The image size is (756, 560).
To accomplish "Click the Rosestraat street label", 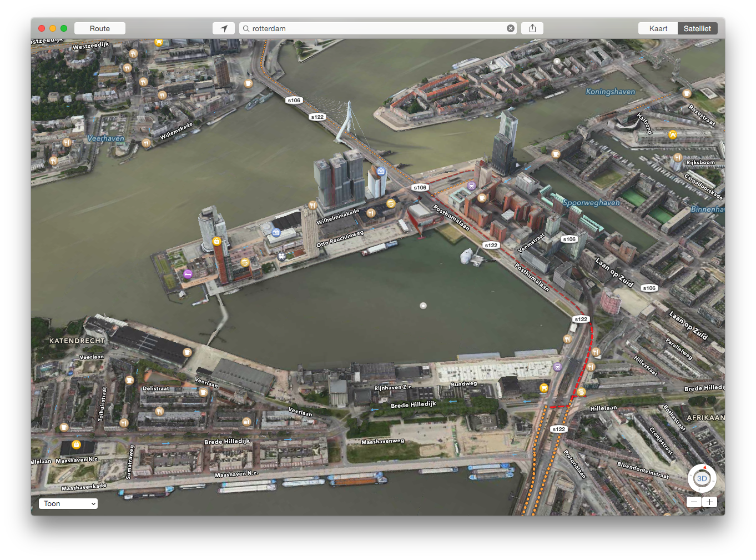I will (702, 115).
